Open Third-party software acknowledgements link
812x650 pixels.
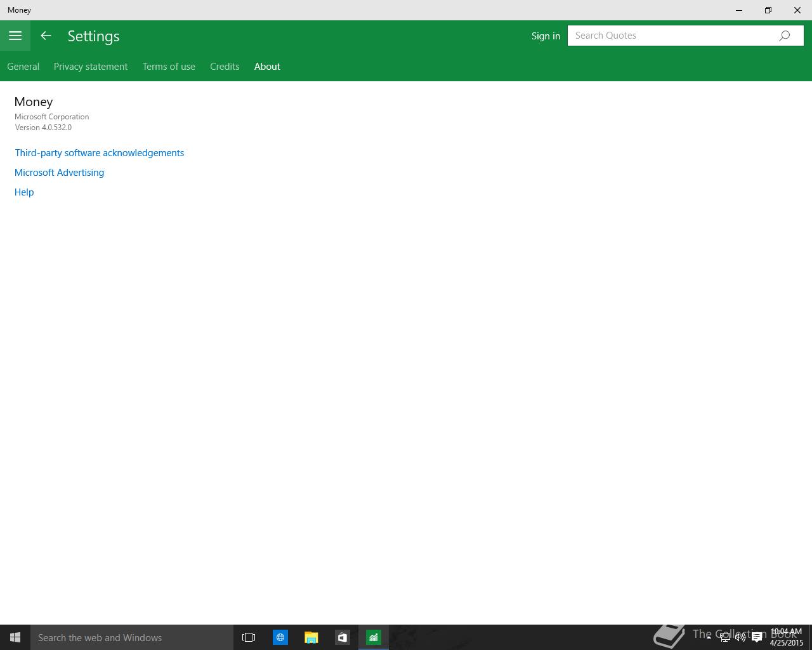coord(100,153)
